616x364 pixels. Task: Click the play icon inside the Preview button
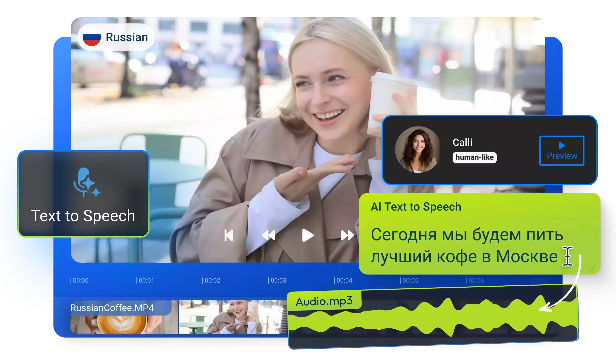[561, 146]
